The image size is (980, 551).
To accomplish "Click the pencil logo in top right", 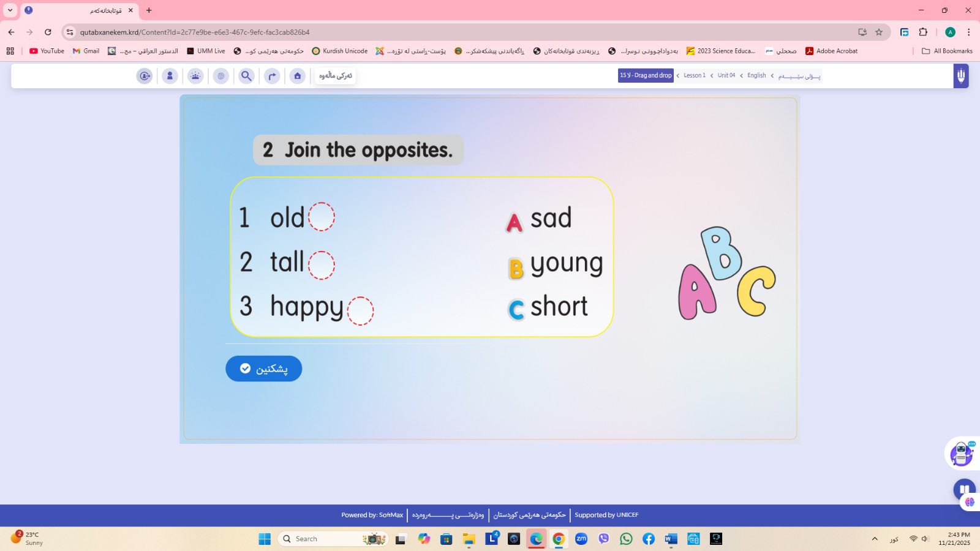I will pos(960,76).
